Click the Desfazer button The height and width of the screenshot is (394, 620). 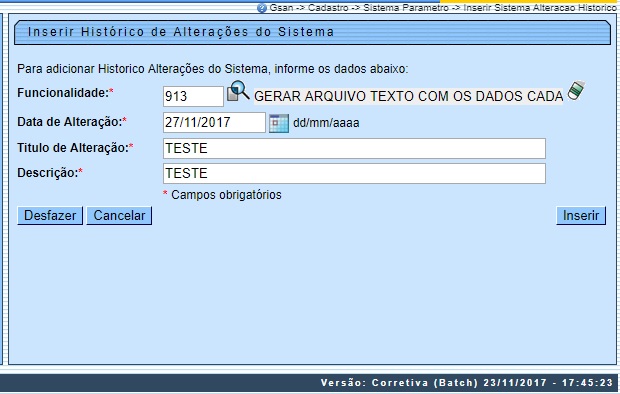click(x=50, y=216)
